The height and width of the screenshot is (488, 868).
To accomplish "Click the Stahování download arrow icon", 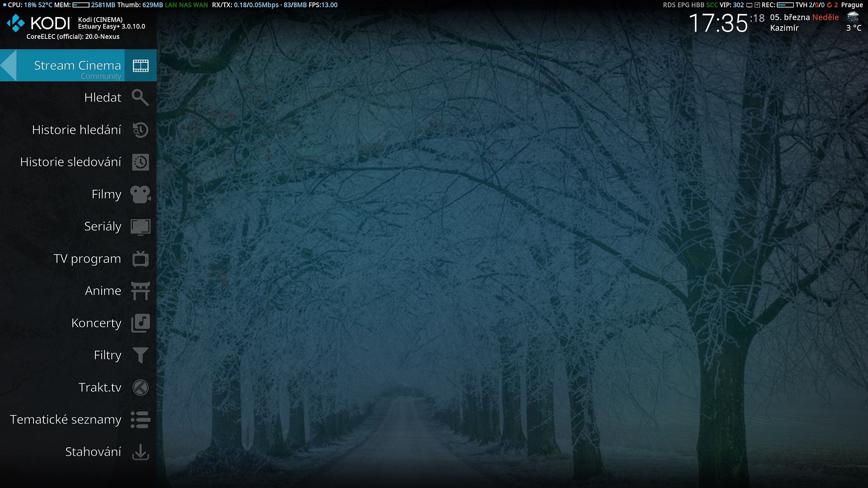I will [x=140, y=452].
